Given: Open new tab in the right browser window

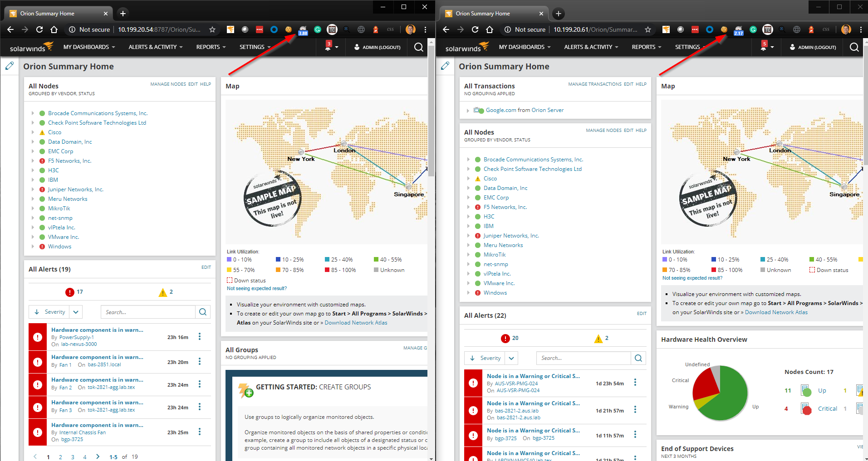Looking at the screenshot, I should point(558,14).
